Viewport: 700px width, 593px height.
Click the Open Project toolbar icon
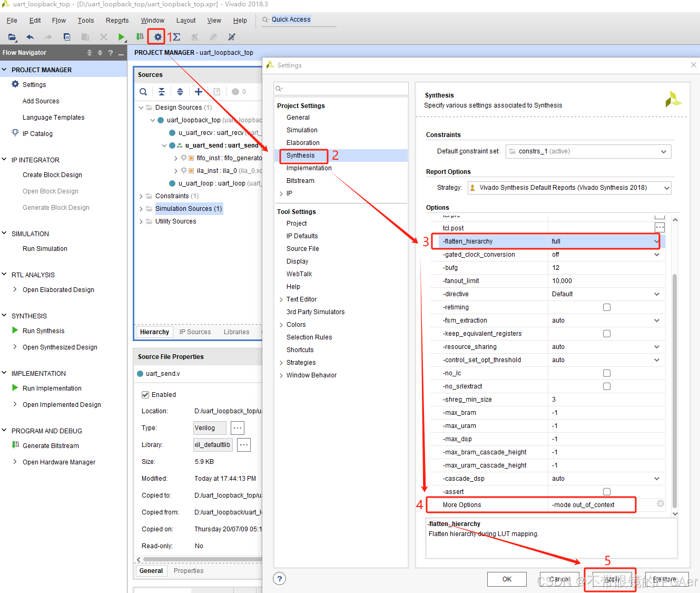[x=12, y=37]
